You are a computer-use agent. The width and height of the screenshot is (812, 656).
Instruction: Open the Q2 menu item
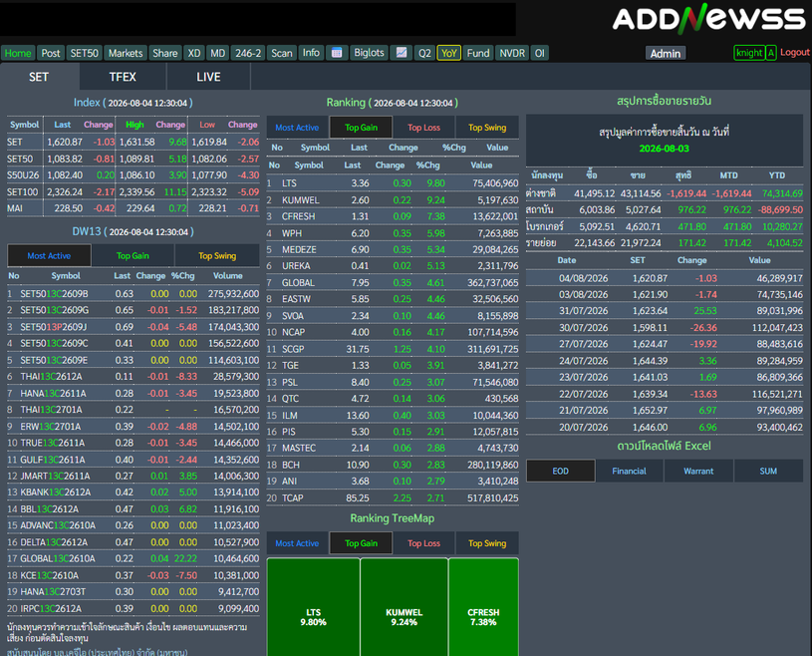point(424,53)
